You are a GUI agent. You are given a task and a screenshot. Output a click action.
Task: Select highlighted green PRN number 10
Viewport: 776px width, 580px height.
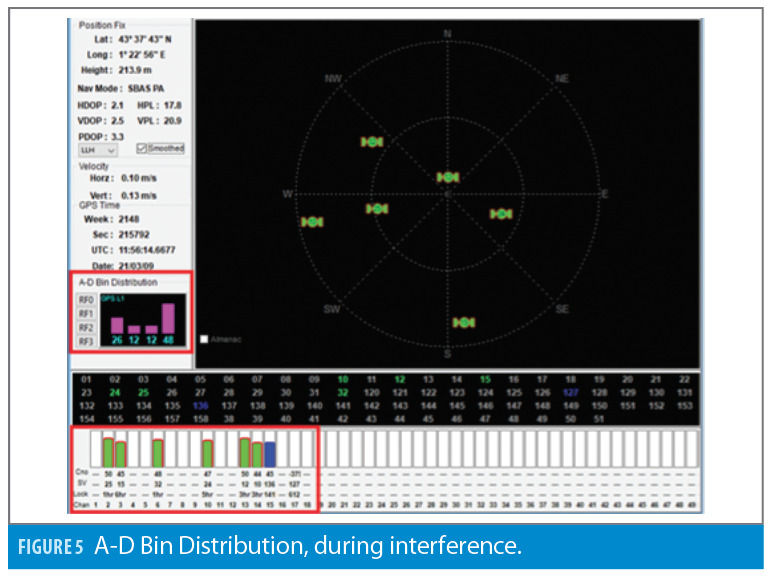pyautogui.click(x=343, y=380)
